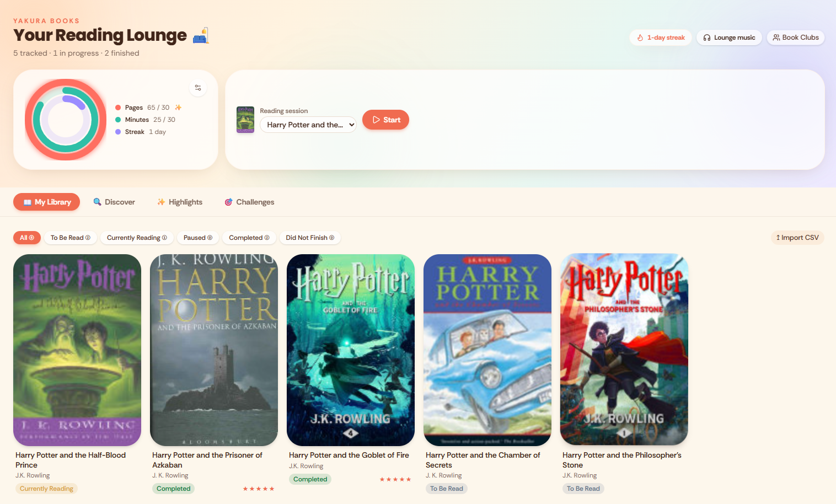Switch to the Challenges tab
Image resolution: width=836 pixels, height=504 pixels.
pos(249,202)
